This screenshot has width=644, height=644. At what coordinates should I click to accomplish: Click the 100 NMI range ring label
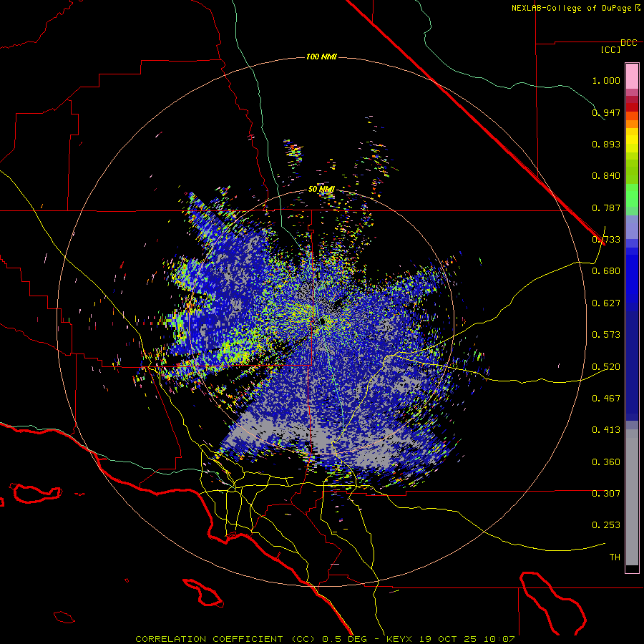[321, 57]
